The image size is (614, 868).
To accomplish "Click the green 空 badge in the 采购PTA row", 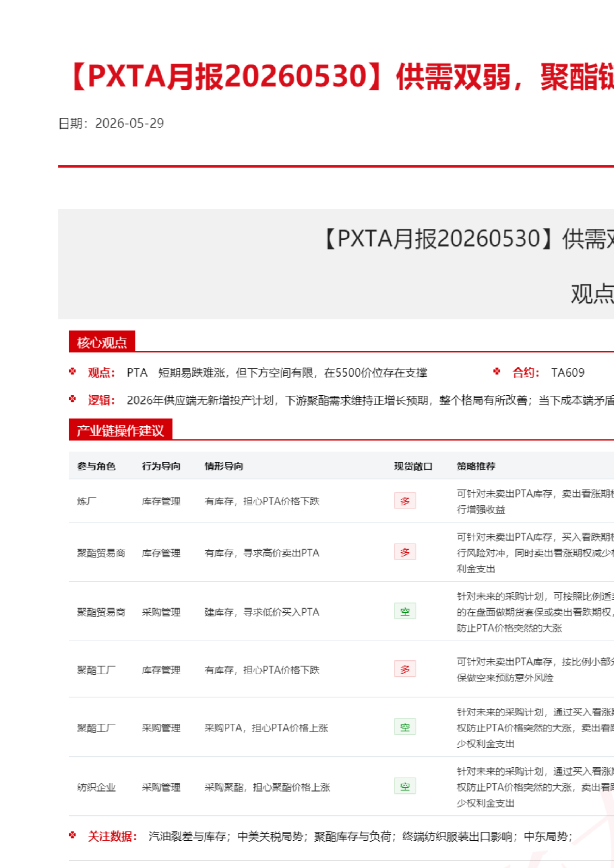I will tap(405, 727).
